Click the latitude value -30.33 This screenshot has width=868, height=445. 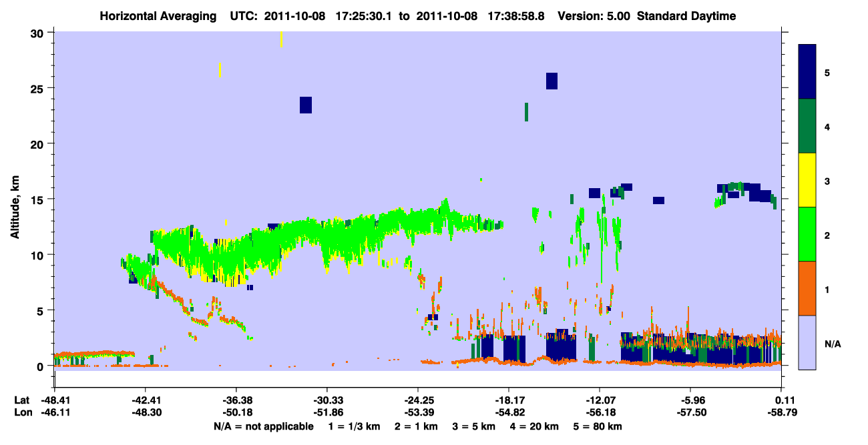(327, 401)
